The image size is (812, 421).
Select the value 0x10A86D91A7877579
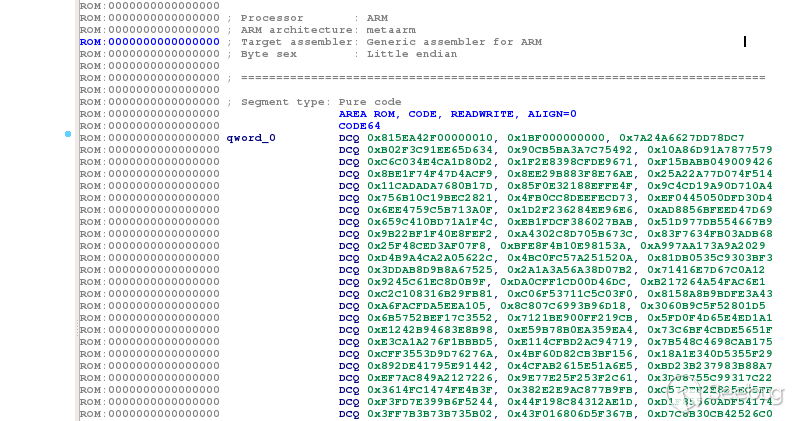click(x=709, y=150)
